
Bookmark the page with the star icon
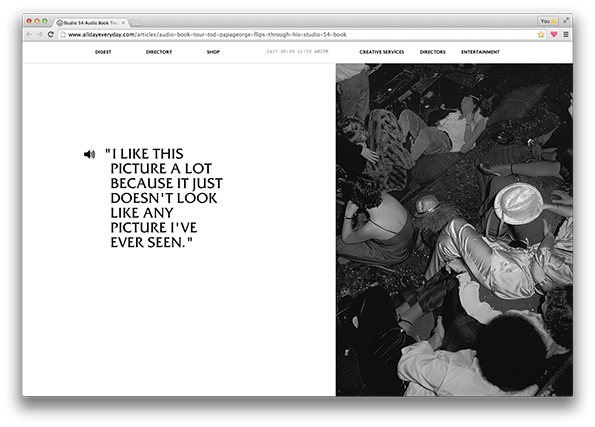click(x=541, y=35)
